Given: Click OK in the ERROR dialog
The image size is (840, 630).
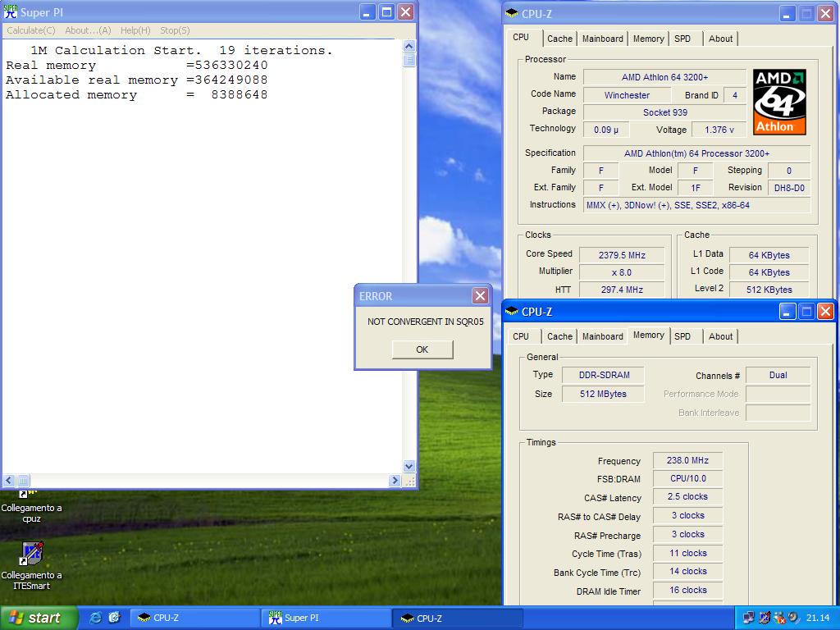Looking at the screenshot, I should tap(422, 349).
